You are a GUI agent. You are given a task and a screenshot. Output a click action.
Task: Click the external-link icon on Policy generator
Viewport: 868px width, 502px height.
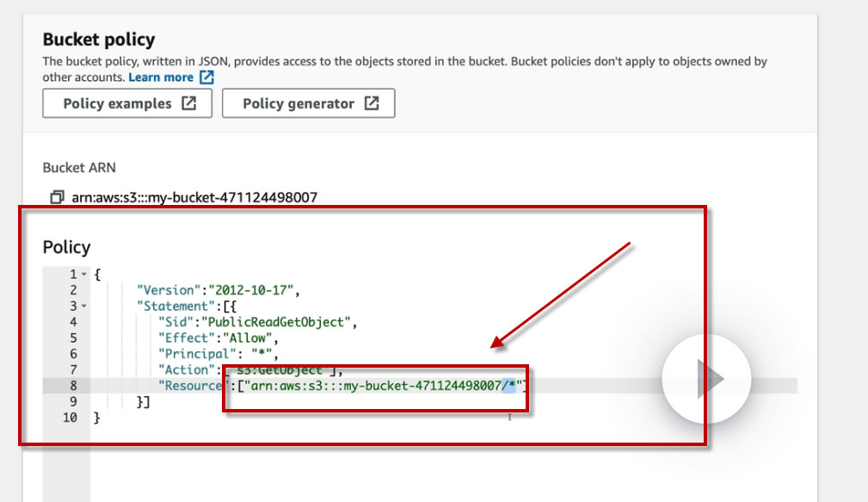coord(371,103)
